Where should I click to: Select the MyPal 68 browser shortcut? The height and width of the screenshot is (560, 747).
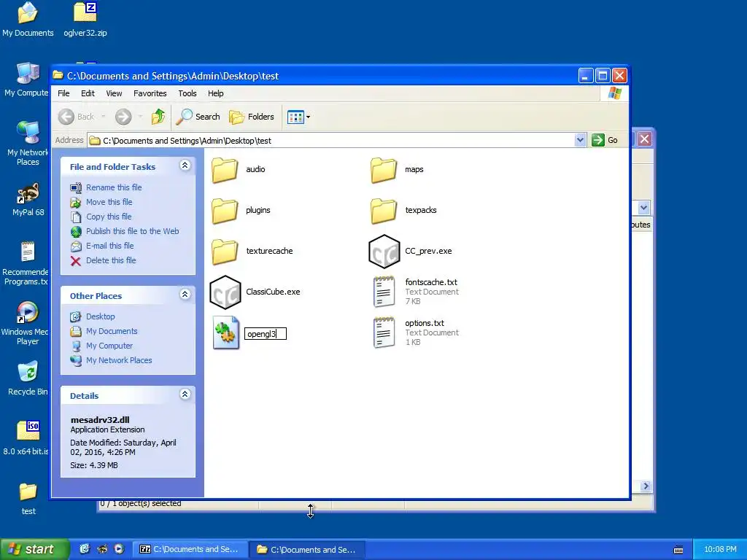(x=28, y=200)
